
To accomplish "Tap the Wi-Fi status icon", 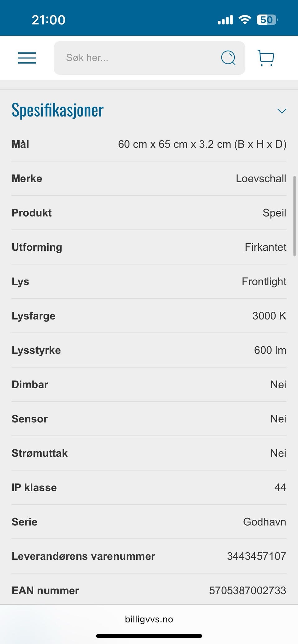I will [245, 20].
